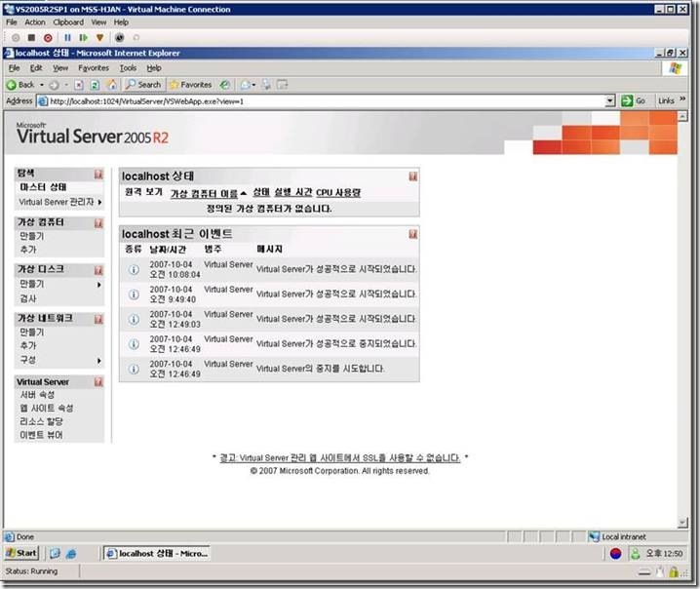Click the IE Refresh icon
Viewport: 700px width, 589px height.
(95, 85)
